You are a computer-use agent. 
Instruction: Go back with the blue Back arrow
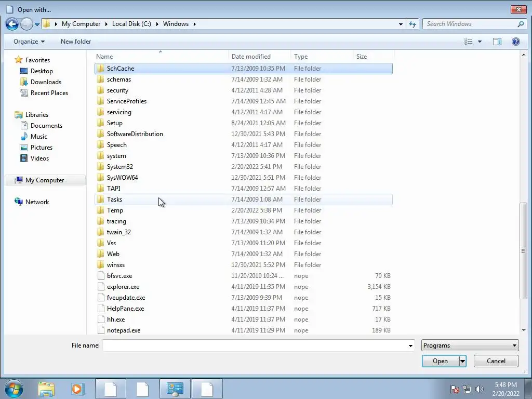(12, 24)
